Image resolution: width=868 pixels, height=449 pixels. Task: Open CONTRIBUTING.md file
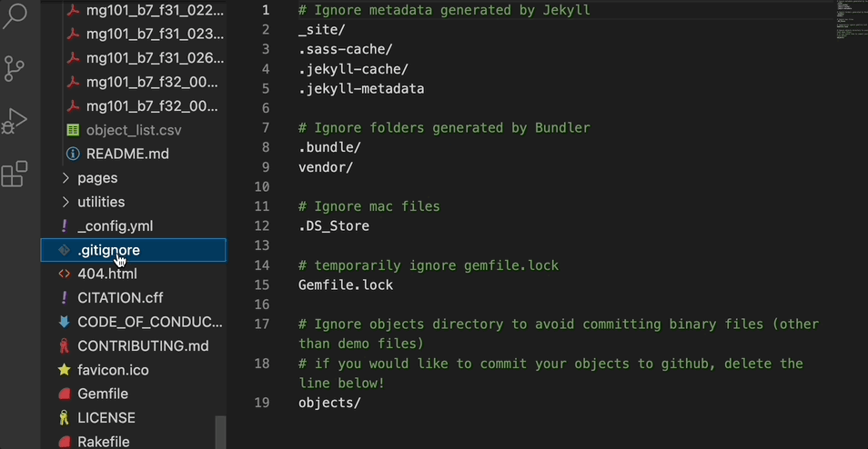(x=143, y=346)
